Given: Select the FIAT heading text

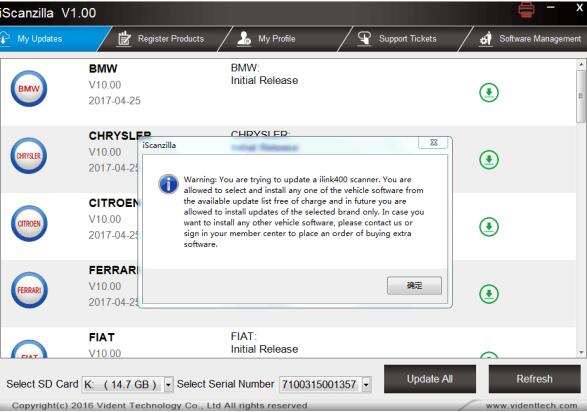Looking at the screenshot, I should (x=101, y=337).
